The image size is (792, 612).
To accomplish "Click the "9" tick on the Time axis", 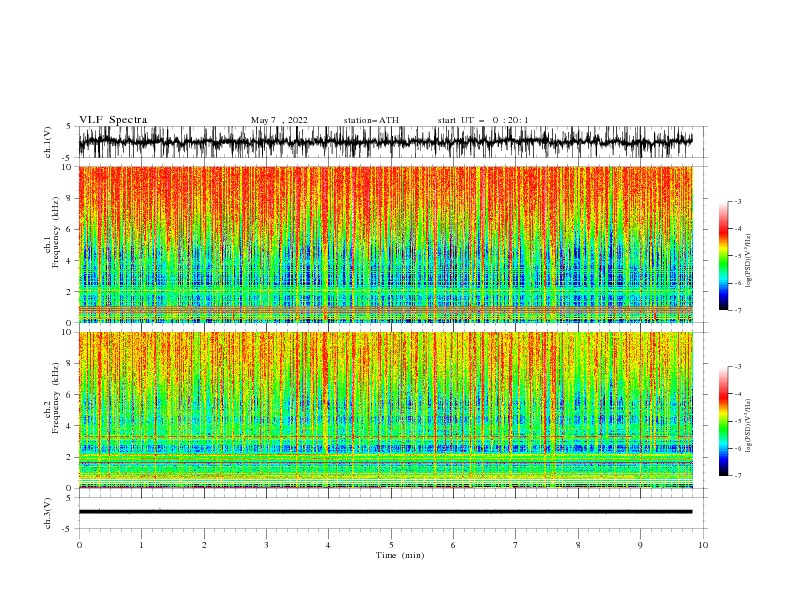I will click(x=640, y=545).
